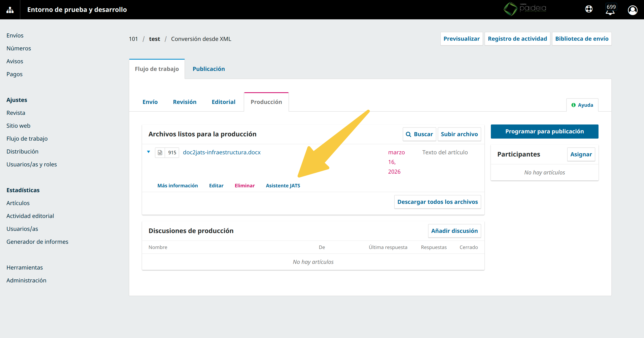
Task: Click the Paideia logo in the header
Action: (x=525, y=9)
